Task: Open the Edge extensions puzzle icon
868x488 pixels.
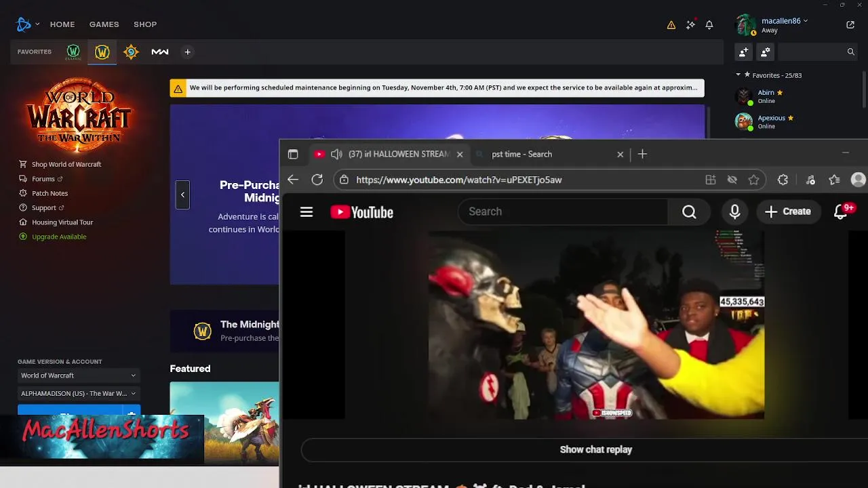Action: click(783, 180)
